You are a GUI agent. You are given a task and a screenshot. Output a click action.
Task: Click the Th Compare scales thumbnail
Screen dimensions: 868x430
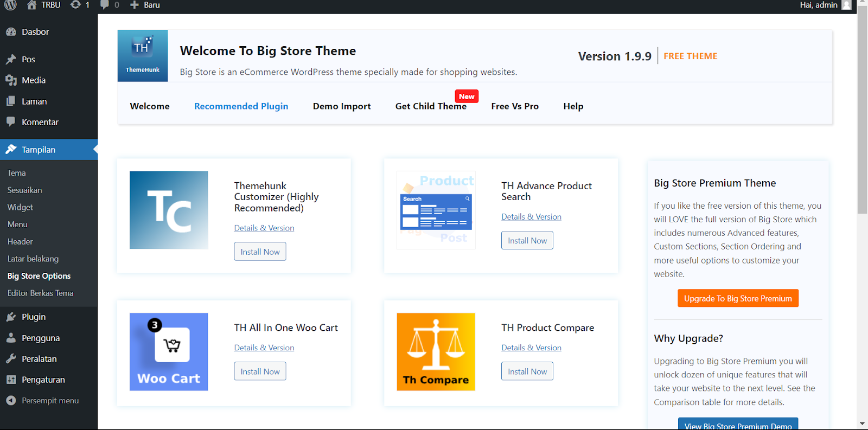coord(436,352)
